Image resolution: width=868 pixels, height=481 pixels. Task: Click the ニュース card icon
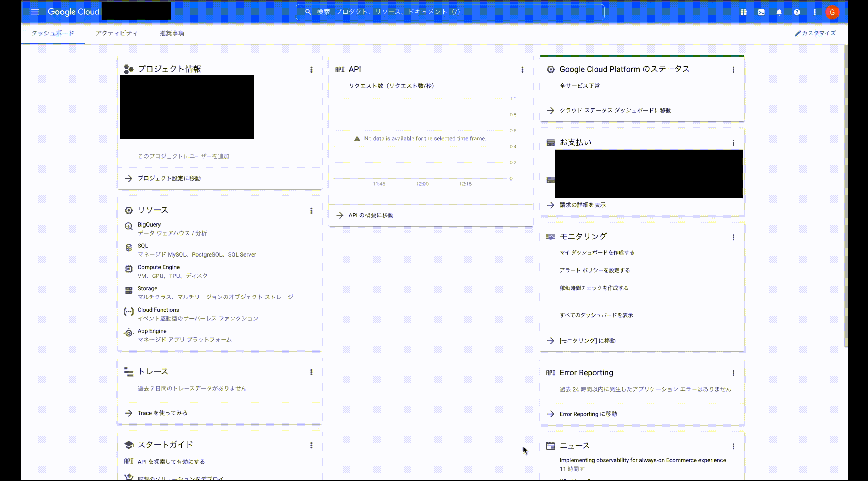click(551, 446)
